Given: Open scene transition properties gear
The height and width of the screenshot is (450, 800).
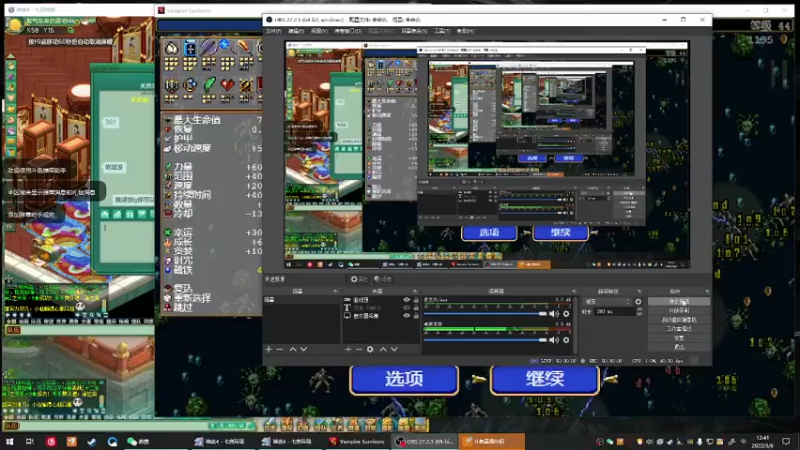Looking at the screenshot, I should click(x=638, y=302).
